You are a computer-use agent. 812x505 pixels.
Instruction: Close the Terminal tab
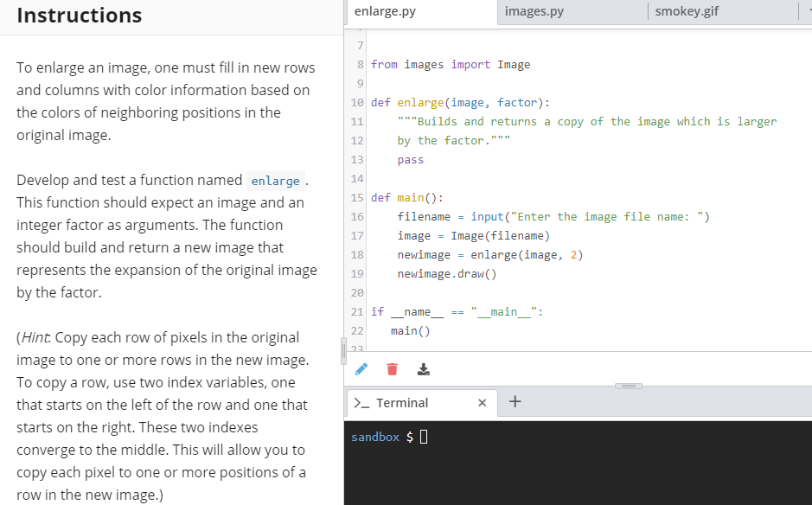[x=482, y=402]
